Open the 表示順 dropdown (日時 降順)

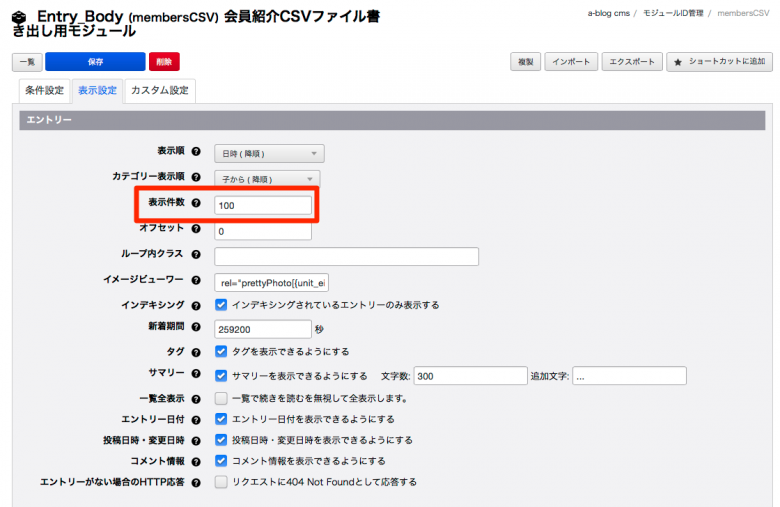tap(269, 154)
